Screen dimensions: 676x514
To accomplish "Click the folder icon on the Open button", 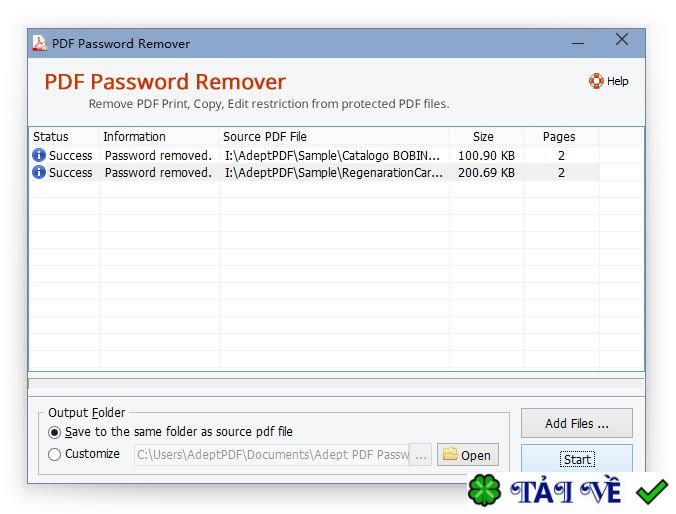I will [x=450, y=455].
